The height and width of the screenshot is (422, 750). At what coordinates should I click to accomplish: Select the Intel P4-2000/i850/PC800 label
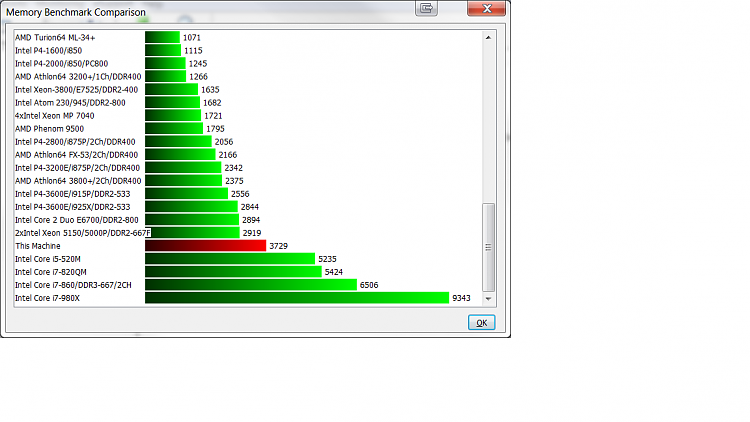click(61, 63)
